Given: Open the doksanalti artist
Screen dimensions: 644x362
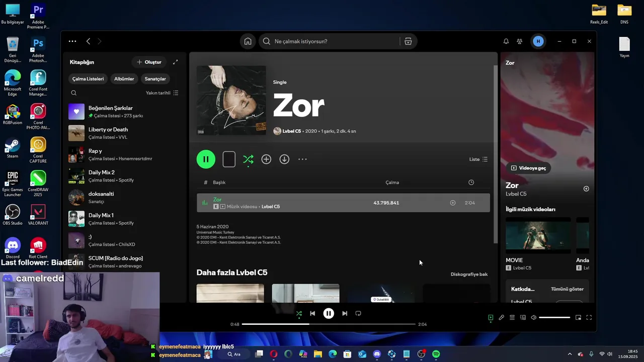Looking at the screenshot, I should pyautogui.click(x=124, y=198).
